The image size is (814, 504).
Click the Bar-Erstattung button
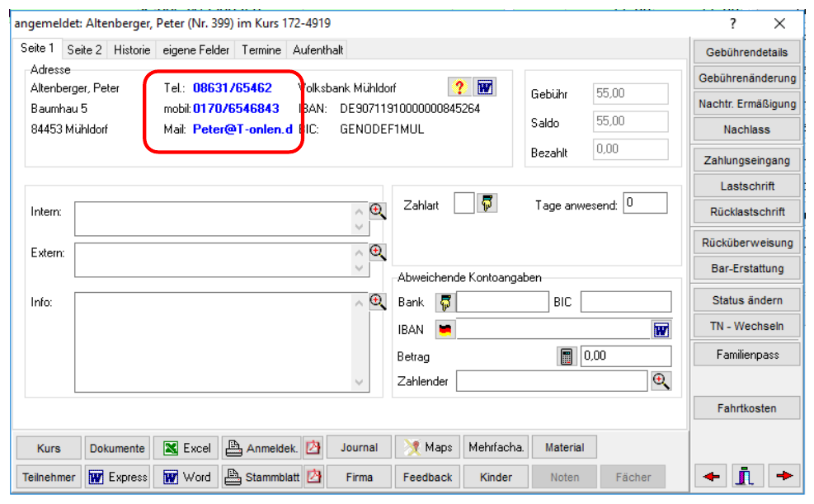pyautogui.click(x=746, y=268)
